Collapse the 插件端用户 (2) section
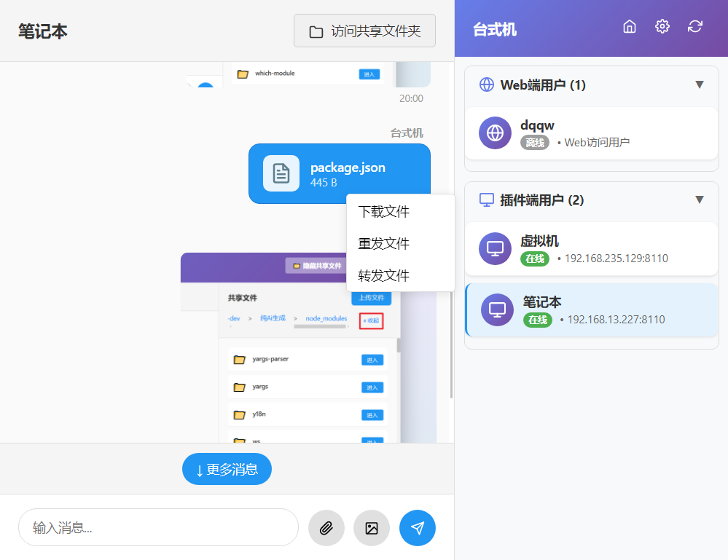Image resolution: width=728 pixels, height=560 pixels. pyautogui.click(x=699, y=200)
